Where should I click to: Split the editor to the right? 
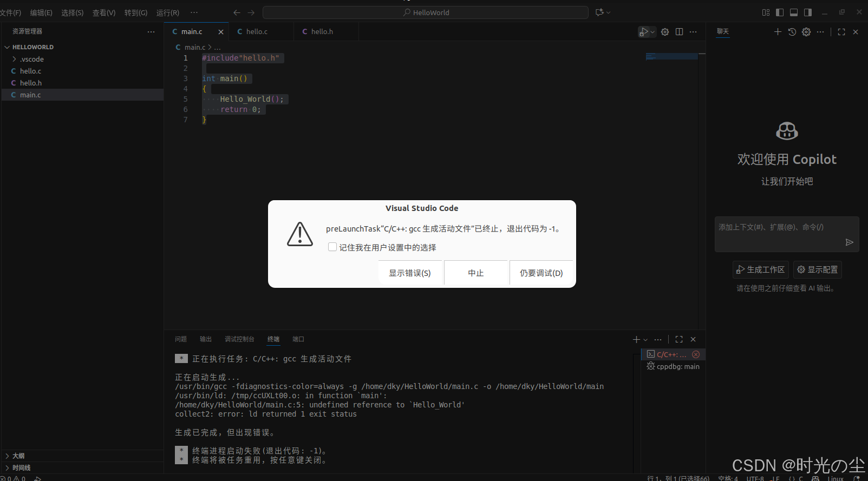pyautogui.click(x=679, y=32)
